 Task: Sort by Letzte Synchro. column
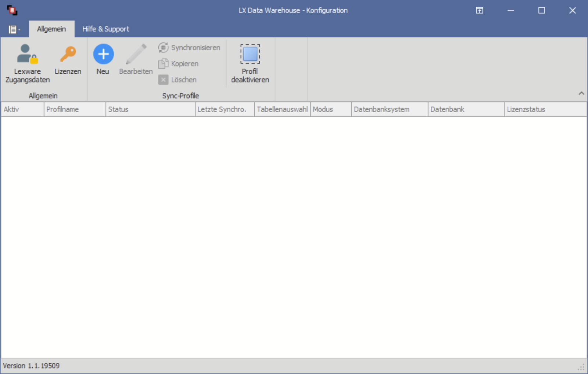(224, 109)
